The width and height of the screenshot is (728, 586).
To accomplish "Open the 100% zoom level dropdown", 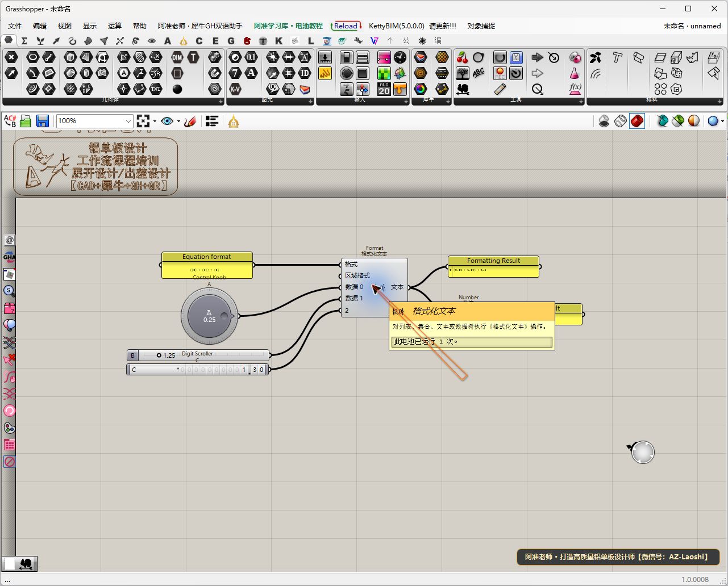I will (128, 121).
